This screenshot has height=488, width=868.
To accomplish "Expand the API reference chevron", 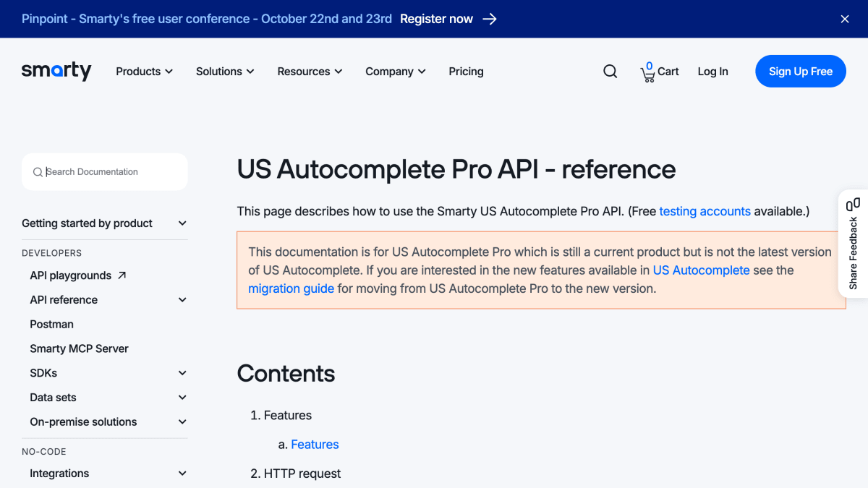I will [182, 300].
